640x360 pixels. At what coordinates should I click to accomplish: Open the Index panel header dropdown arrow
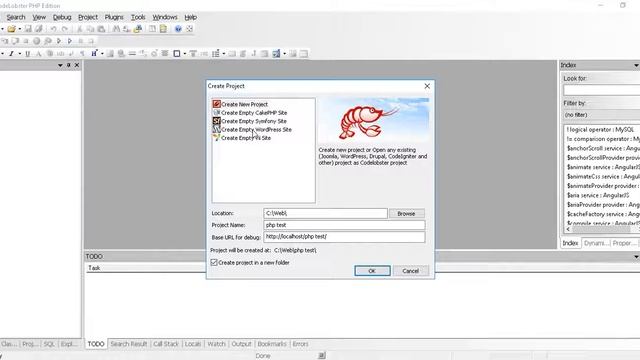[x=636, y=65]
